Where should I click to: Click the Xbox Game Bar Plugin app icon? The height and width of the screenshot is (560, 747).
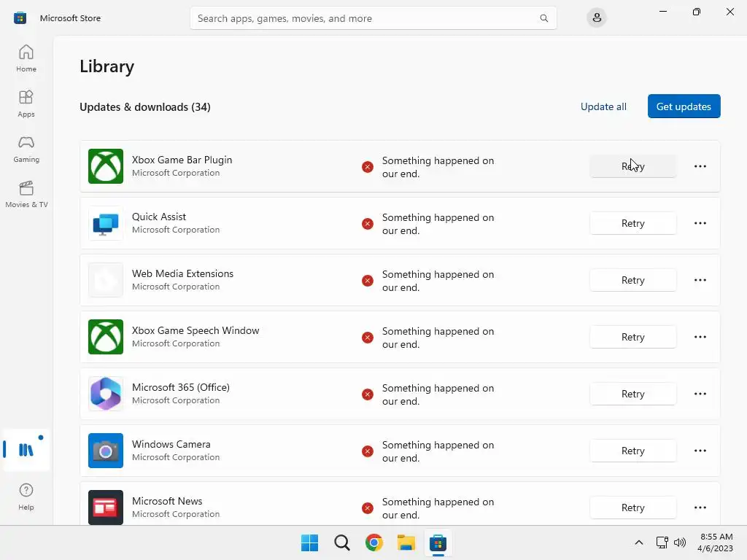click(106, 166)
